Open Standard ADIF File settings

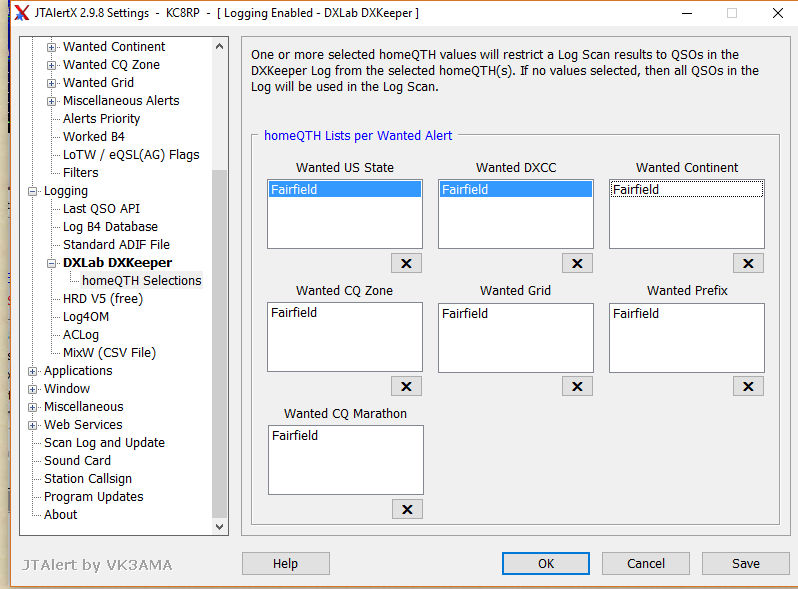click(116, 244)
